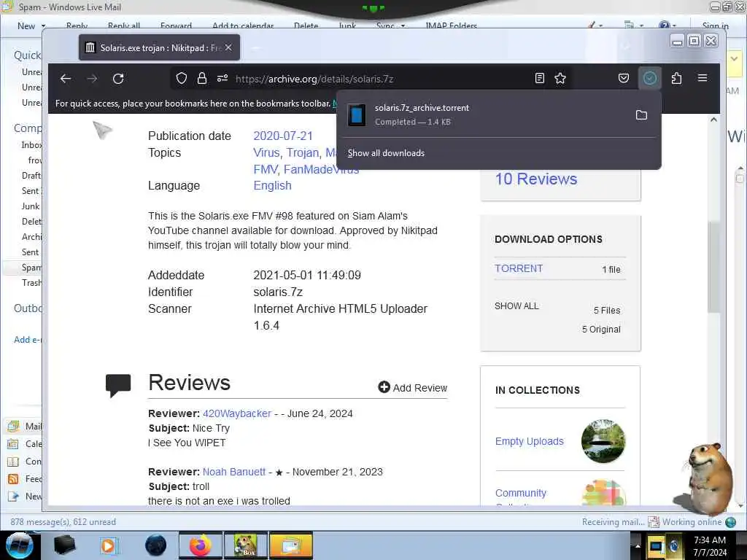Open Newsgroups icon in Live Mail sidebar

tap(13, 497)
